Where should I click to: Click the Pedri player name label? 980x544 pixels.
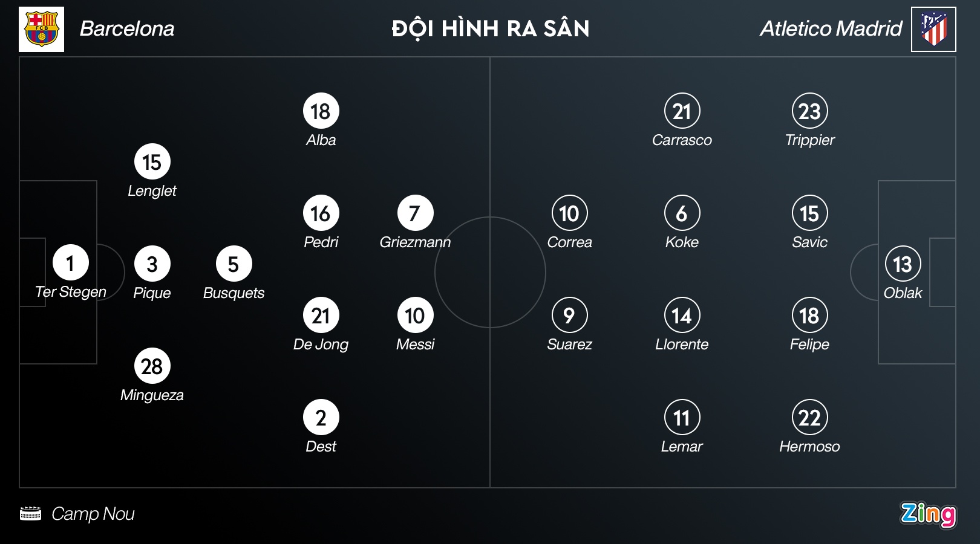[x=321, y=242]
